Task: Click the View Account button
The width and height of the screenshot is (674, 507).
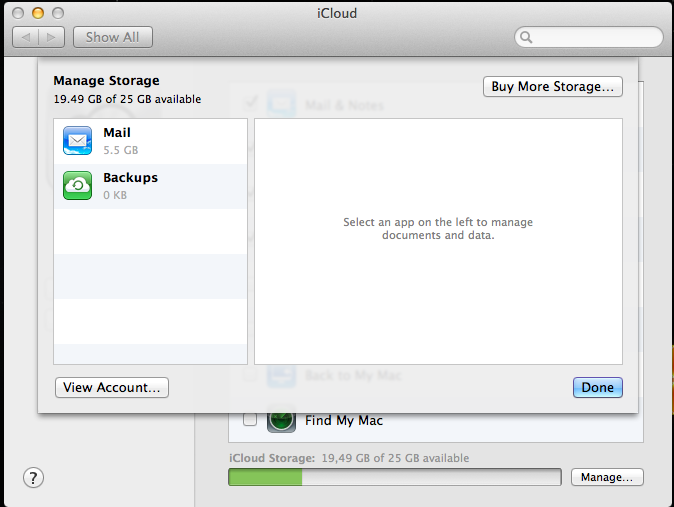Action: coord(112,387)
